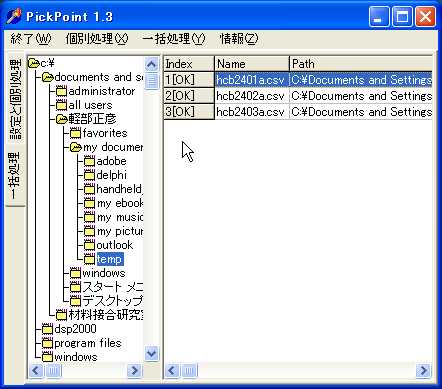Select the outlook folder label
Screen dimensions: 442x389
114,245
